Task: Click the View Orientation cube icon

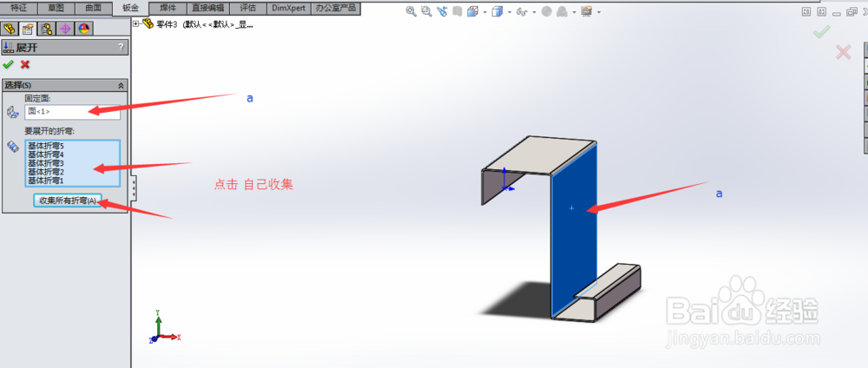Action: pyautogui.click(x=473, y=11)
